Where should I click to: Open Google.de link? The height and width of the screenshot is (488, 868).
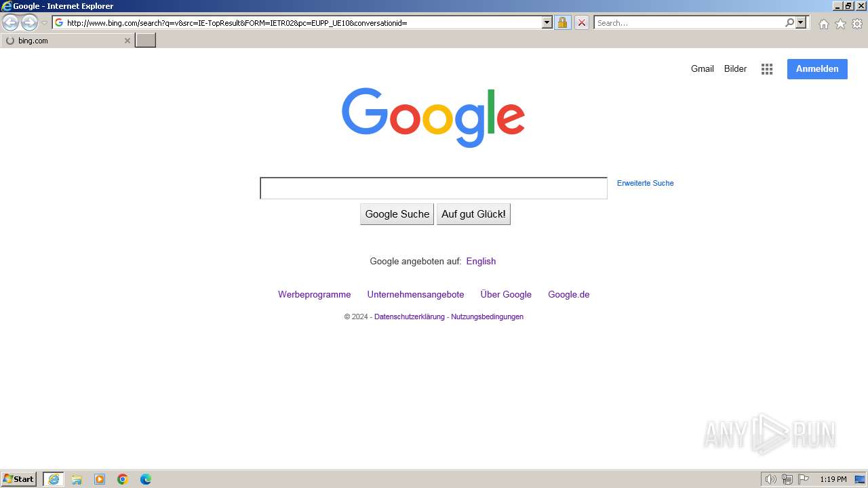coord(568,294)
